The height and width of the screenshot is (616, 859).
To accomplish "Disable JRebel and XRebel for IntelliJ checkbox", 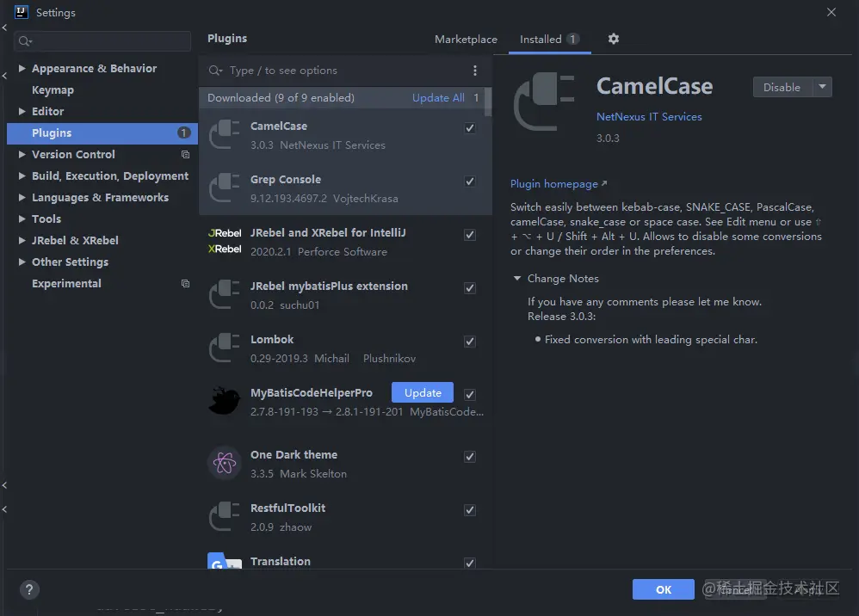I will pos(469,235).
